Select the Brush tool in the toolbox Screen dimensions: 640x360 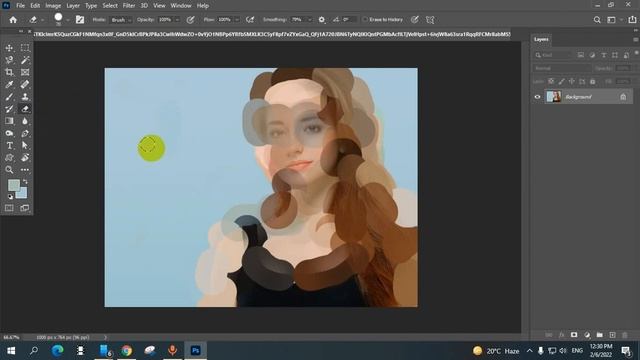pyautogui.click(x=9, y=97)
